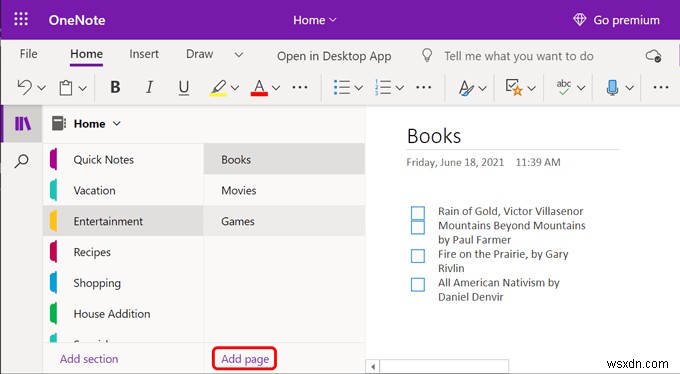Screen dimensions: 680x374
Task: Click the notebook icon beside Home
Action: [x=59, y=124]
